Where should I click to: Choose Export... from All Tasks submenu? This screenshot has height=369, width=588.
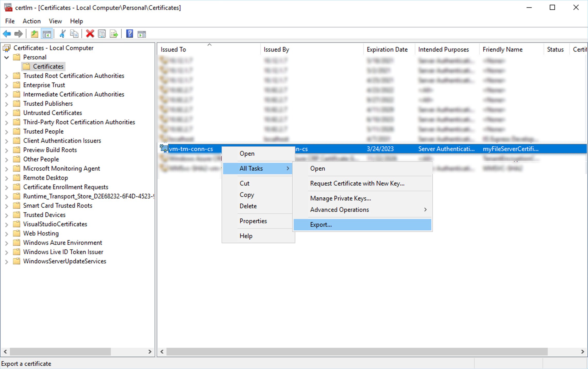(362, 224)
